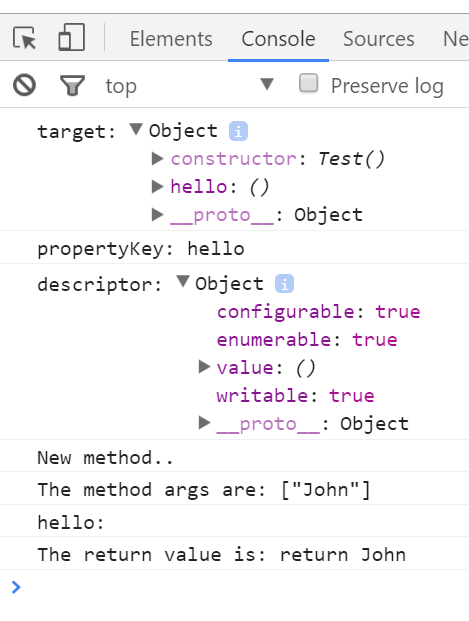Click the blue console prompt chevron
The image size is (469, 621).
[x=16, y=587]
